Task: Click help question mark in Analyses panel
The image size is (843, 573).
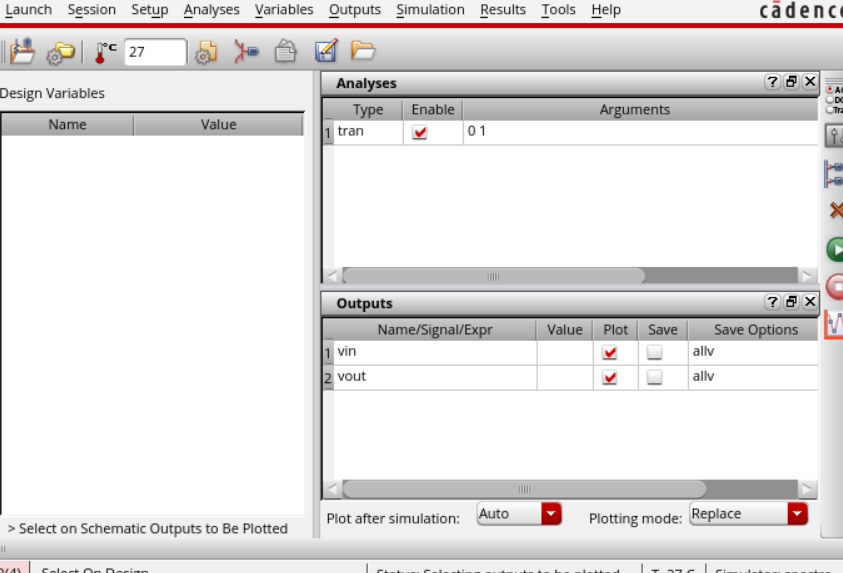Action: click(772, 82)
